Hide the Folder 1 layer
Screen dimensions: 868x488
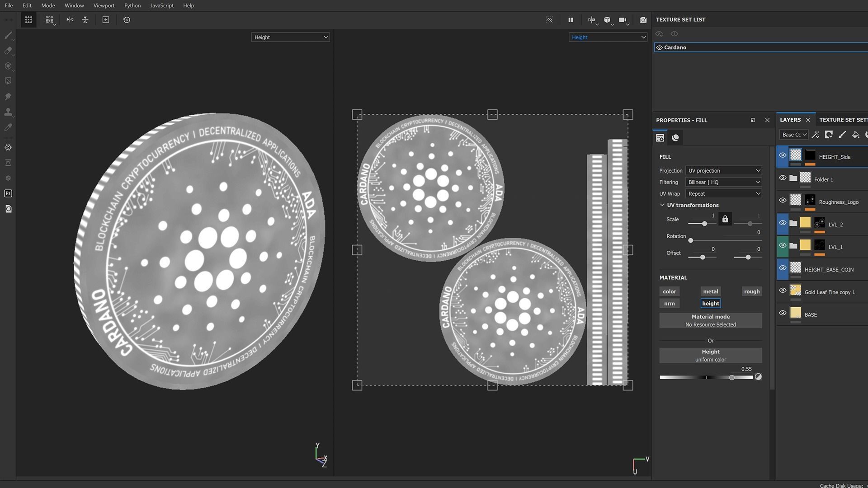783,178
